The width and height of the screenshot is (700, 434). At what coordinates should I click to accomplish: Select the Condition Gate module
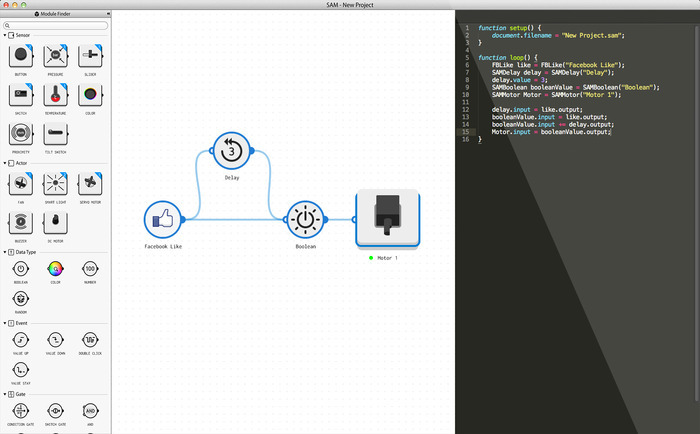(x=21, y=411)
